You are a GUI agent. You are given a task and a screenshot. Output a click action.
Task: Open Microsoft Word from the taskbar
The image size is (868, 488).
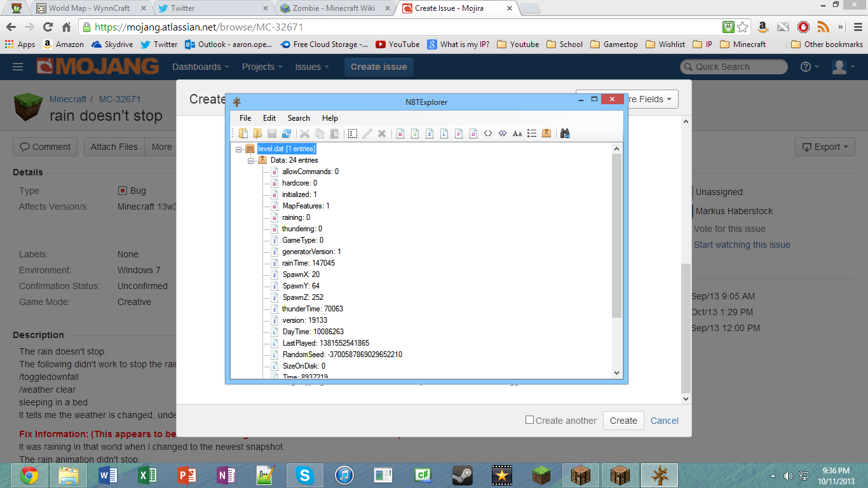pos(107,475)
